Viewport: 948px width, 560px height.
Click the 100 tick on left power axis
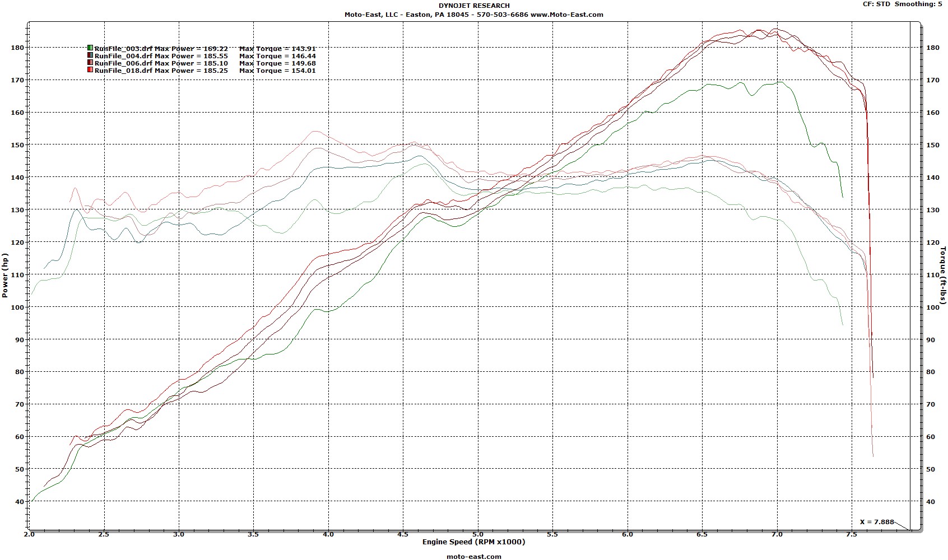[x=17, y=307]
